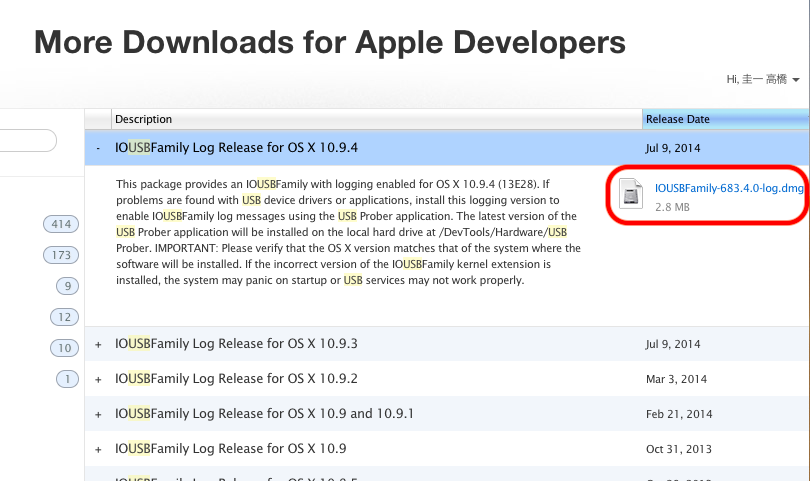
Task: Click the 'Oct 31, 2013' release date
Action: [x=679, y=449]
